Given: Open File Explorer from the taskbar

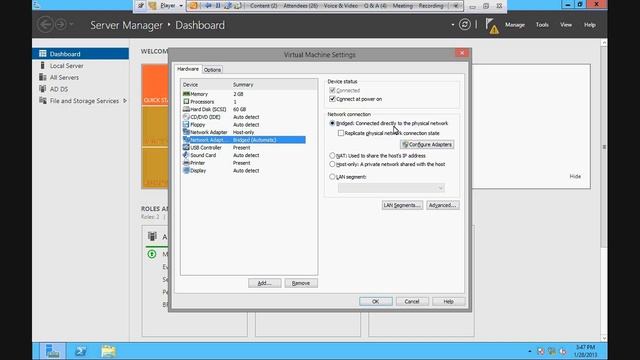Looking at the screenshot, I should pyautogui.click(x=109, y=351).
